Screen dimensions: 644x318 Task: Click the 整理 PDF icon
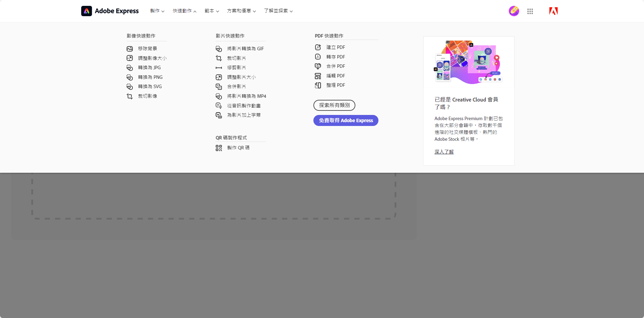[x=318, y=85]
